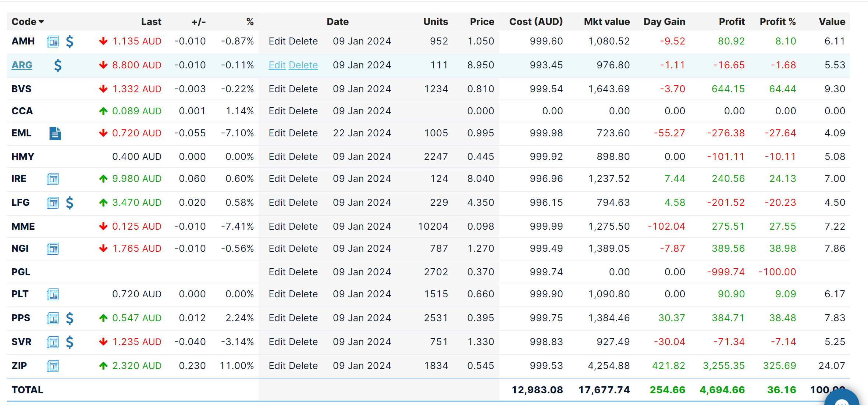
Task: Open the AMH news announcements icon
Action: [53, 42]
